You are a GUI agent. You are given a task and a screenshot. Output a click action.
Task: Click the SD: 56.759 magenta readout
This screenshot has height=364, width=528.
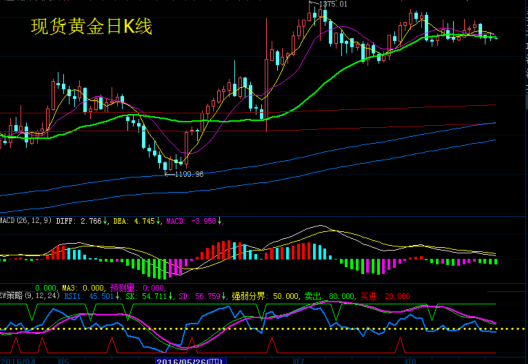click(199, 296)
